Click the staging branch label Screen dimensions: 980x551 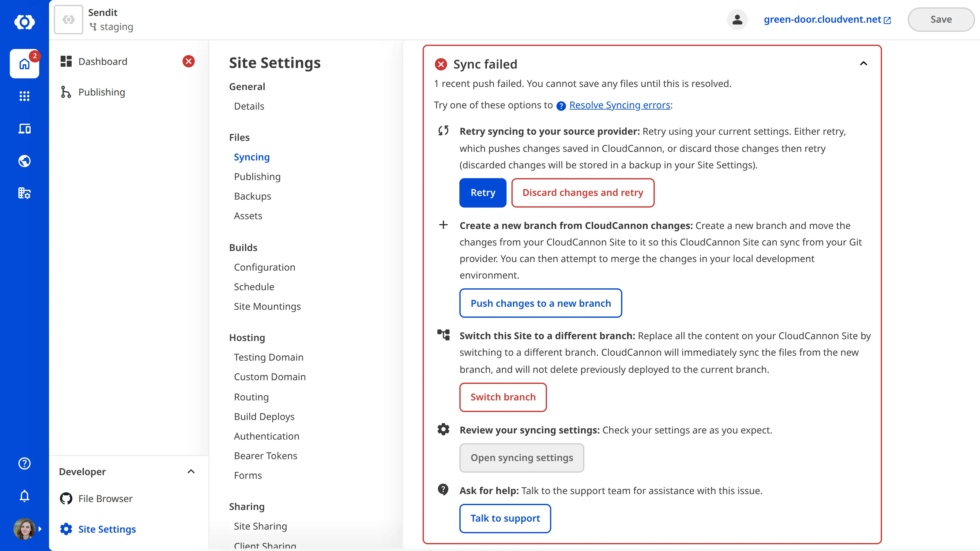[x=116, y=27]
